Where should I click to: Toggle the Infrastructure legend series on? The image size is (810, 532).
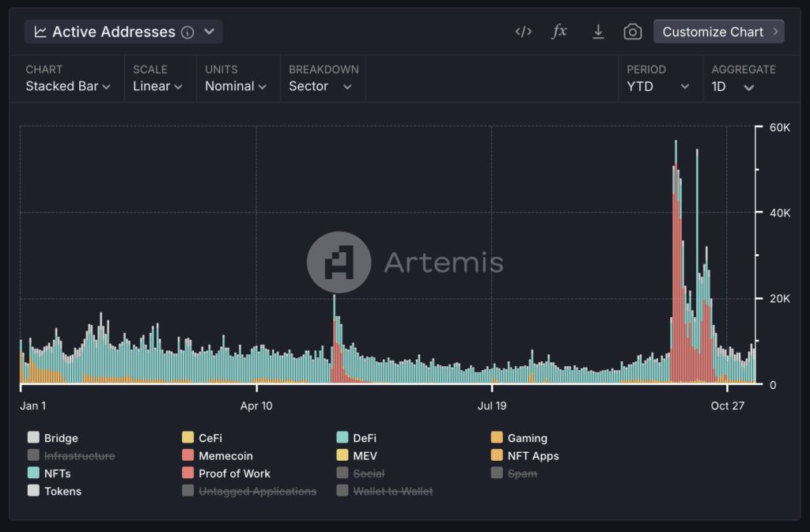click(79, 456)
